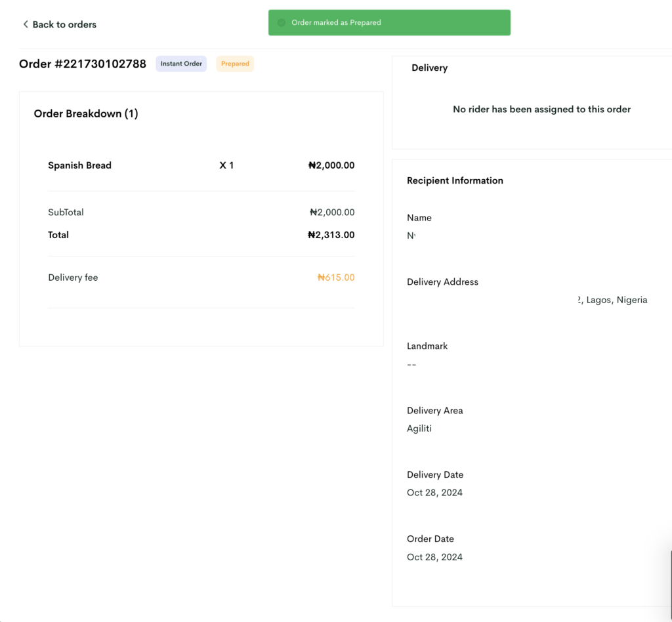This screenshot has width=672, height=622.
Task: Click the Landmark empty value dashes
Action: pyautogui.click(x=411, y=365)
